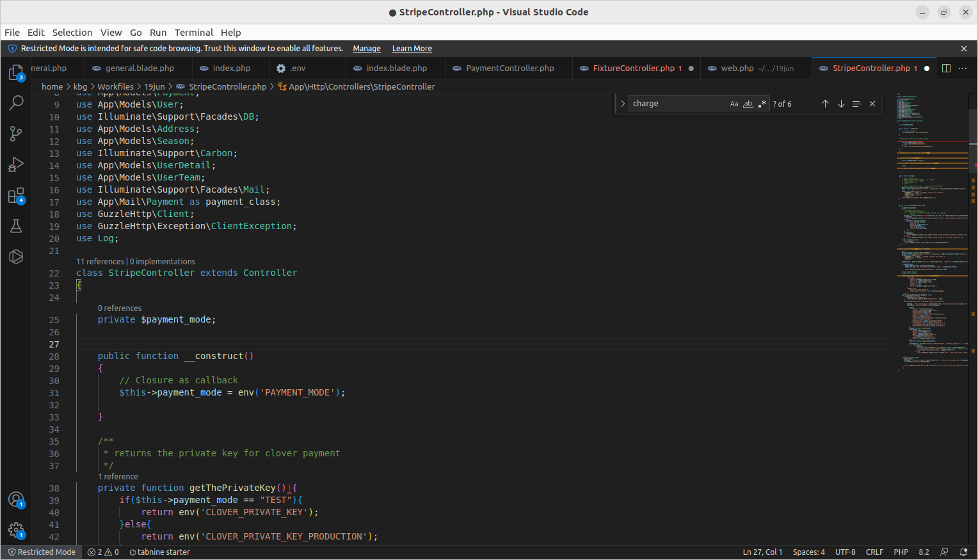
Task: Click the 11 references code lens
Action: [x=100, y=262]
